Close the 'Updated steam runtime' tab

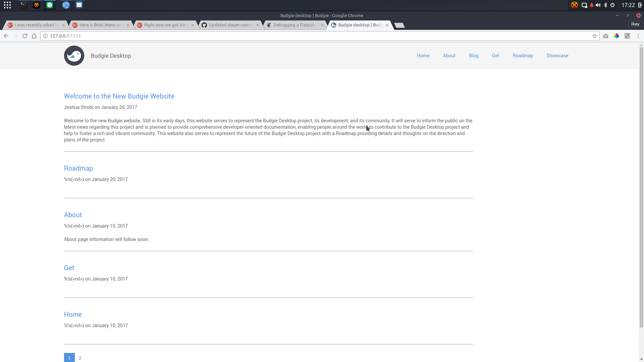[258, 25]
